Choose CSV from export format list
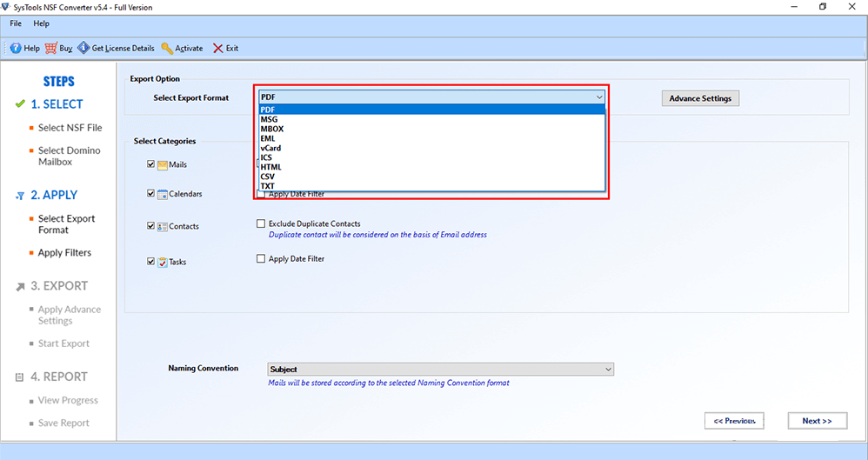Viewport: 868px width, 460px height. [431, 177]
